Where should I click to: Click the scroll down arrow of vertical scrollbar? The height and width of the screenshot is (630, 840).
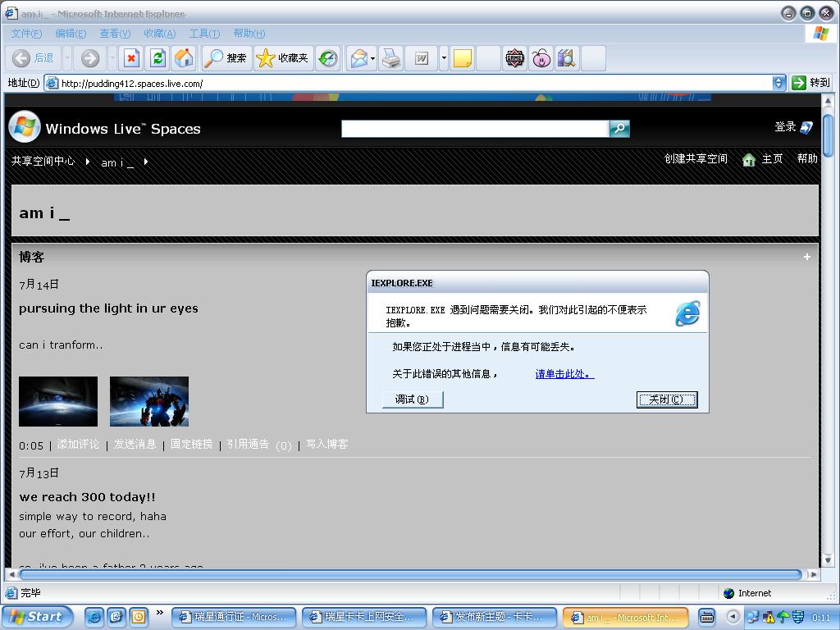click(828, 560)
